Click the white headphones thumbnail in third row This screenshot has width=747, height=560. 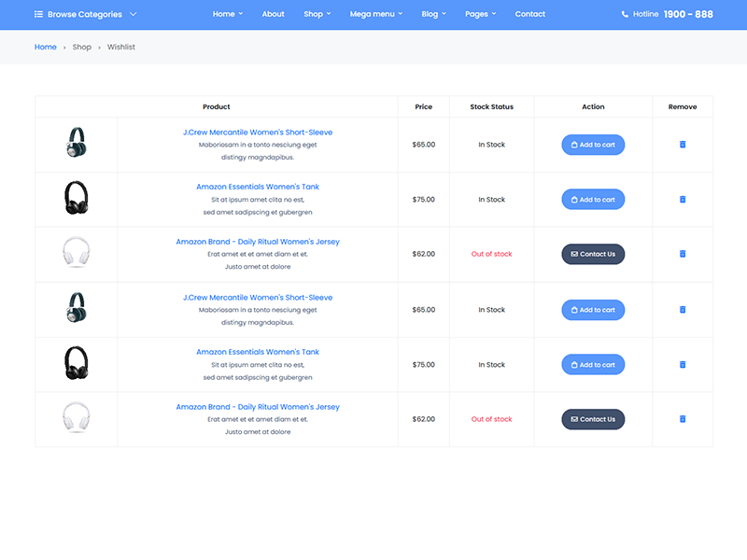coord(76,254)
